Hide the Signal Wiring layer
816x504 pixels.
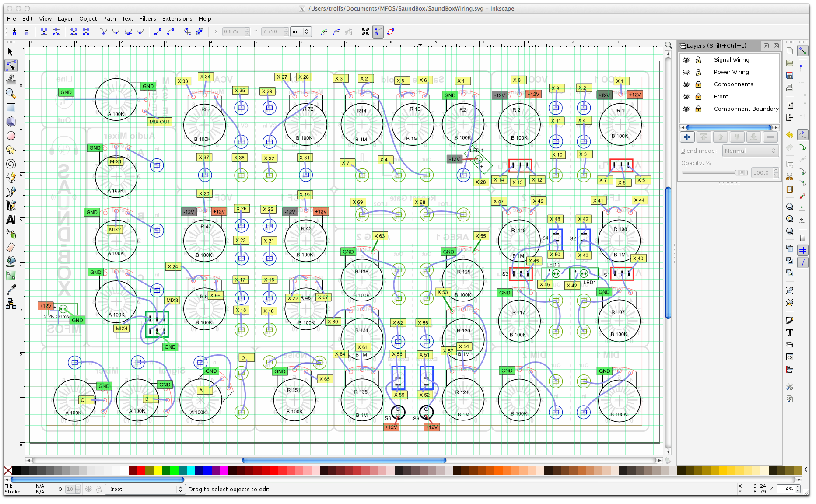click(x=686, y=60)
